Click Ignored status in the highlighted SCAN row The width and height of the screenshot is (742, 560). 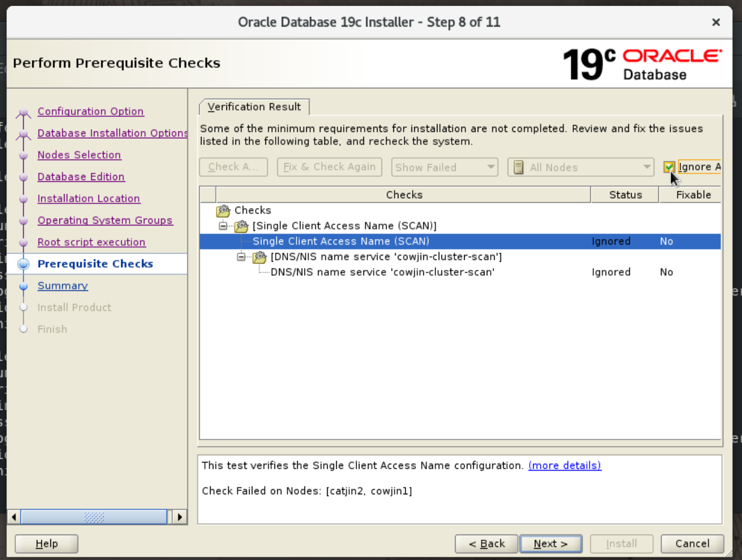611,241
